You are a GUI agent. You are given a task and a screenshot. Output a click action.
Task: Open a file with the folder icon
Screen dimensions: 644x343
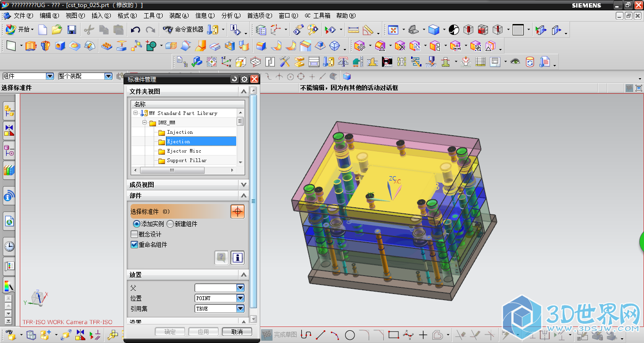click(x=57, y=30)
